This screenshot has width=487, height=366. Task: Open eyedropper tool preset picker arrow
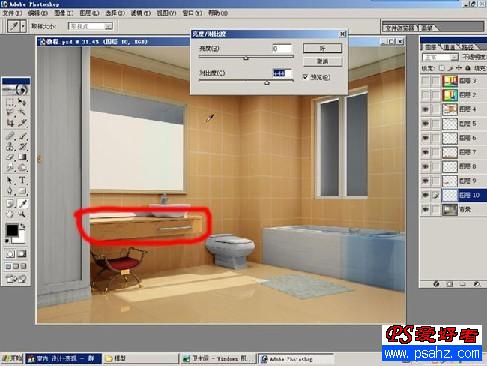point(23,26)
